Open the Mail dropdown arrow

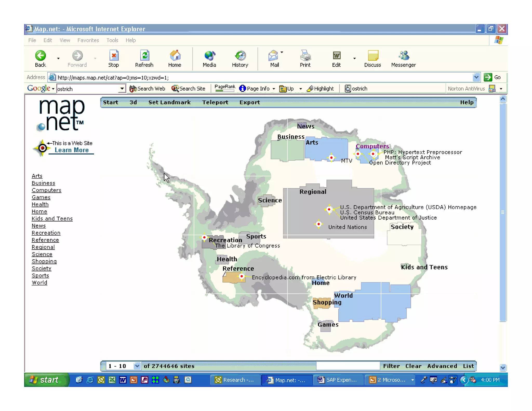pos(282,52)
